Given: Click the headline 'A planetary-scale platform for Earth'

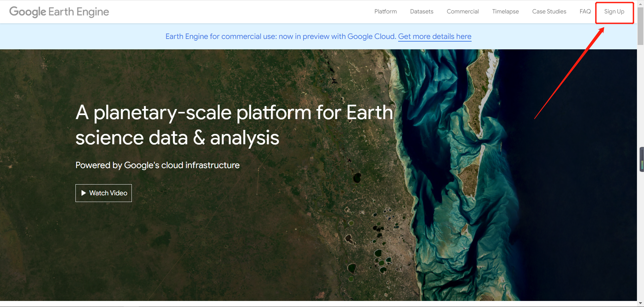Looking at the screenshot, I should [234, 112].
